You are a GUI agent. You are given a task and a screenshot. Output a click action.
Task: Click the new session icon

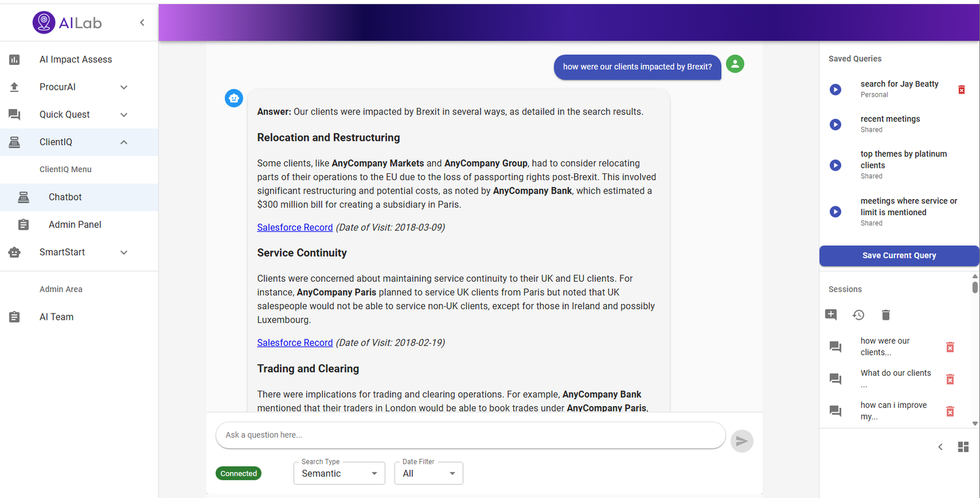pos(831,315)
